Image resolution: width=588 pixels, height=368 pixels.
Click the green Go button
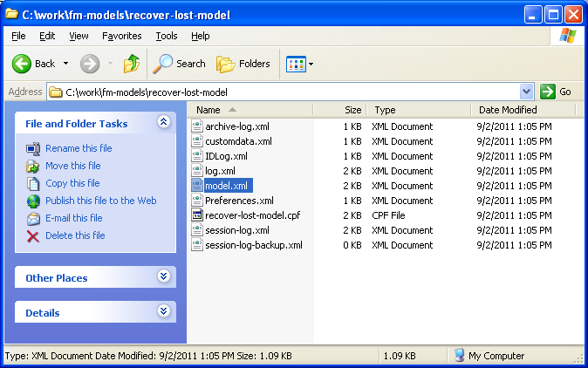[x=556, y=92]
